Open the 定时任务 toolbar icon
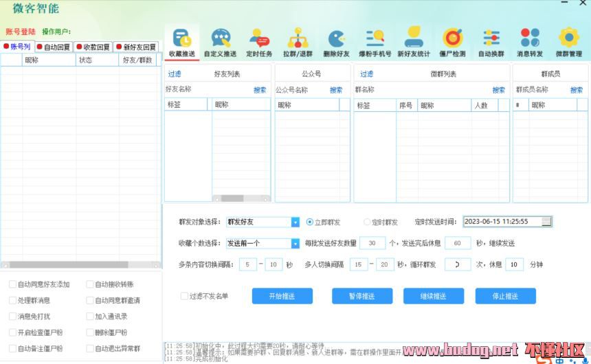 tap(259, 42)
